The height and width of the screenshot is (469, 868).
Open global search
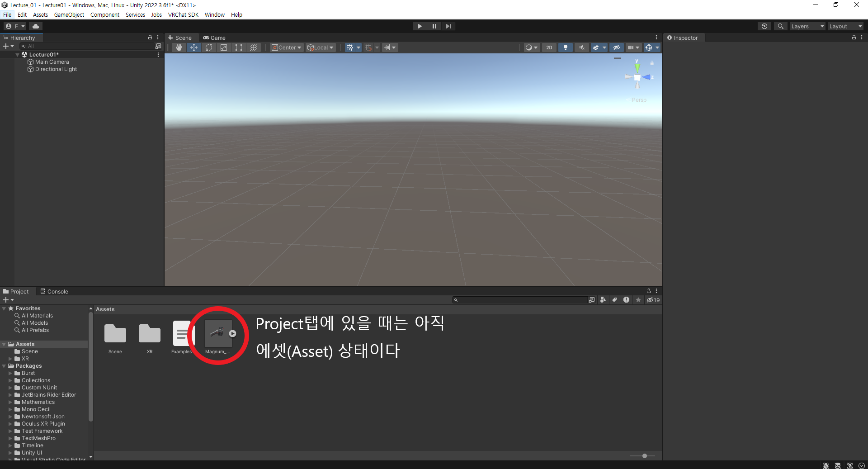click(x=780, y=26)
